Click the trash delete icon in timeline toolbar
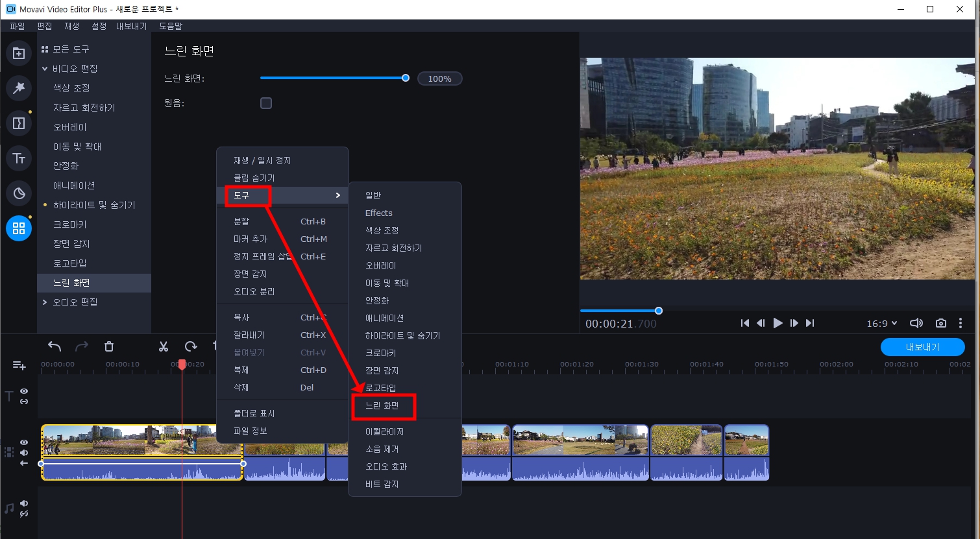Image resolution: width=980 pixels, height=539 pixels. coord(108,346)
